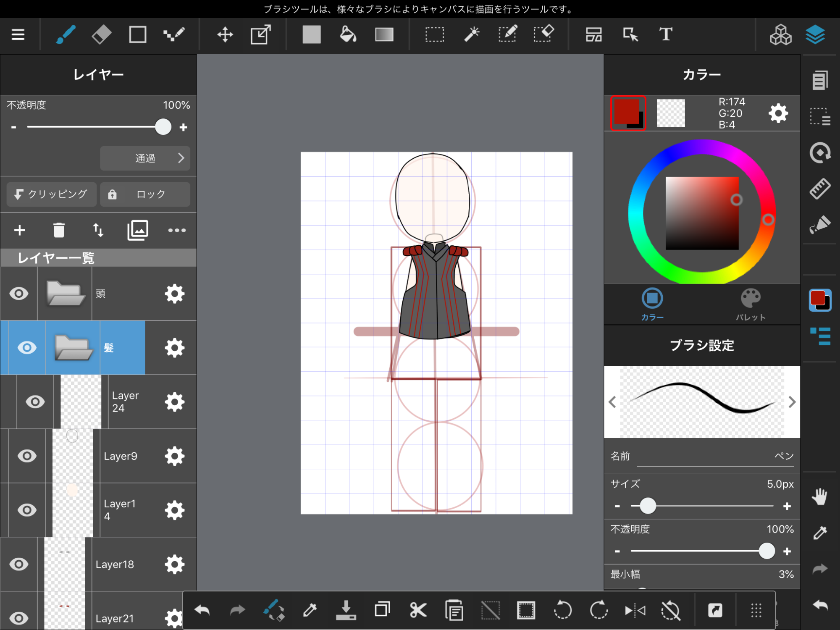Open the hamburger main menu
840x630 pixels.
pos(18,34)
